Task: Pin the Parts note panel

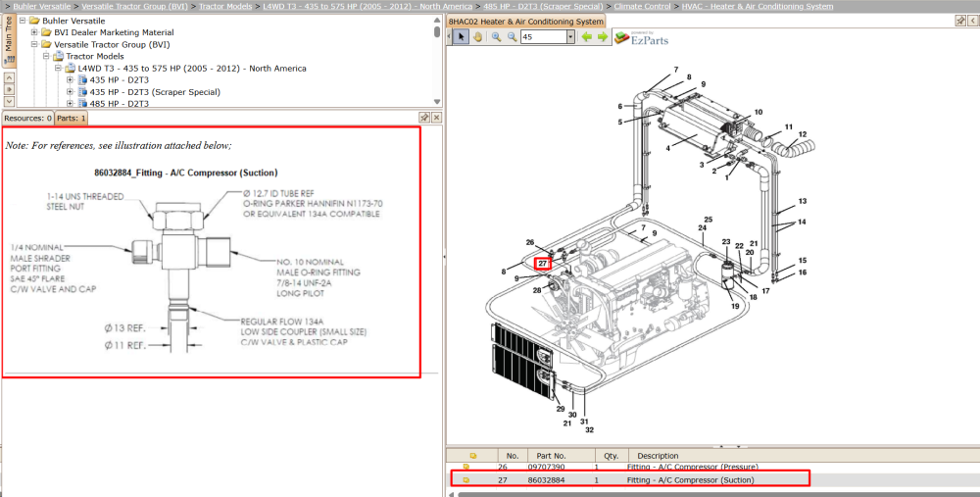Action: 423,118
